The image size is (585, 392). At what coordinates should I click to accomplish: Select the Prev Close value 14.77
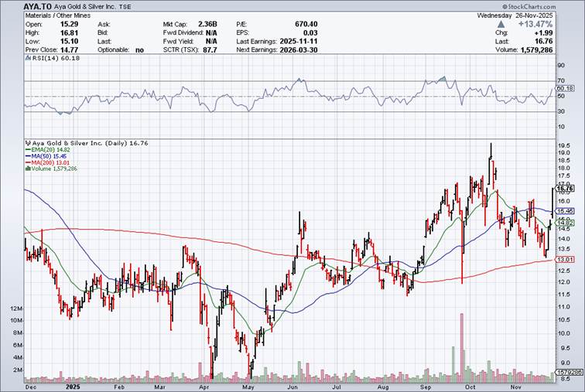[x=70, y=50]
